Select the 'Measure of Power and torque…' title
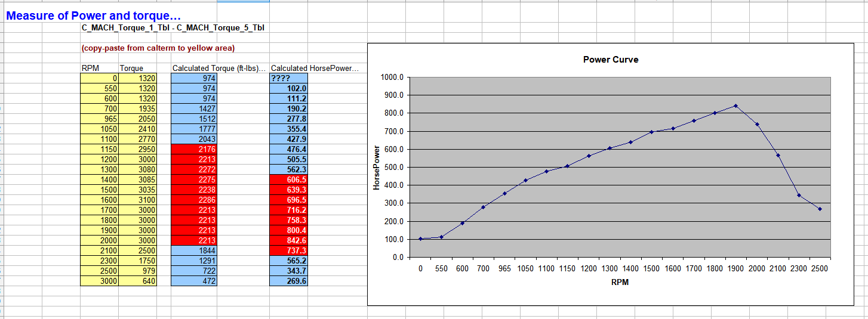 93,16
